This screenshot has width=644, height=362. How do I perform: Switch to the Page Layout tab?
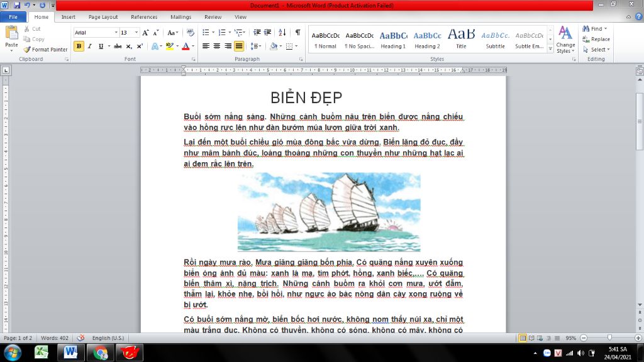pyautogui.click(x=103, y=17)
